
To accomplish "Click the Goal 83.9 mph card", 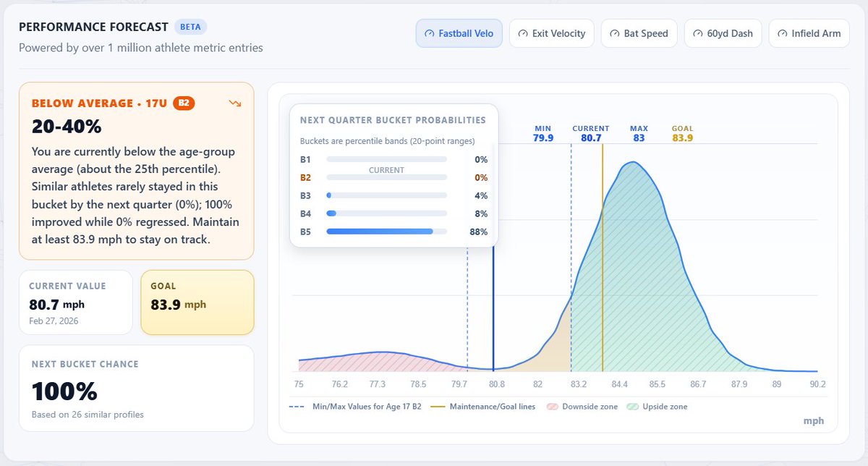I will pyautogui.click(x=197, y=302).
